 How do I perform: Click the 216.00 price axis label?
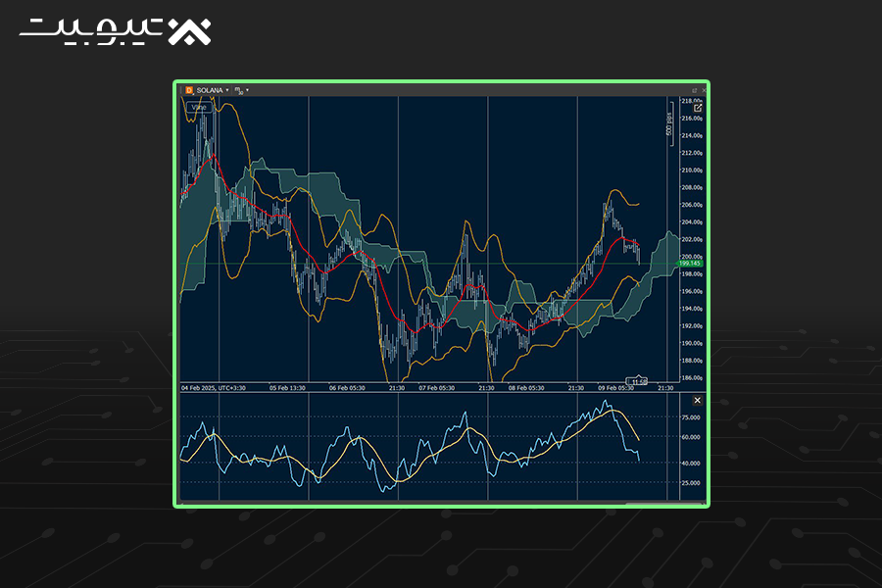click(x=691, y=119)
